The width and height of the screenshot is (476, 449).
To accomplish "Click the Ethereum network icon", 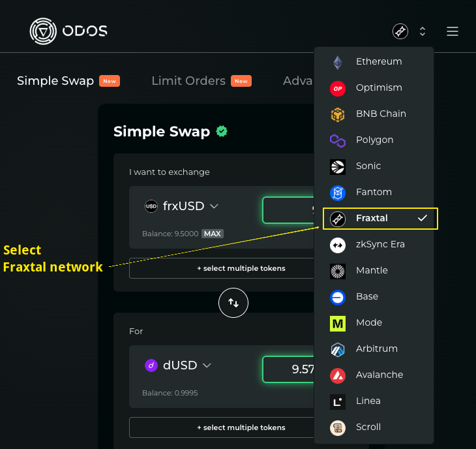I will point(337,62).
